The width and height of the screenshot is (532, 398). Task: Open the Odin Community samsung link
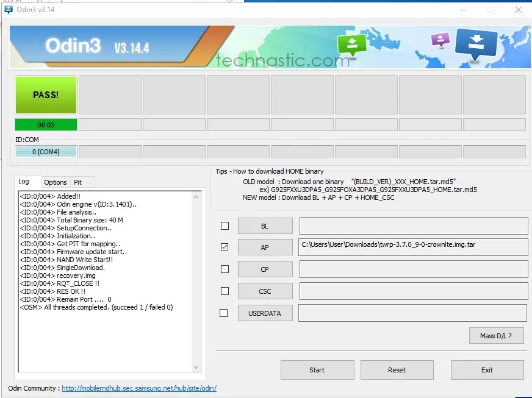tap(139, 388)
